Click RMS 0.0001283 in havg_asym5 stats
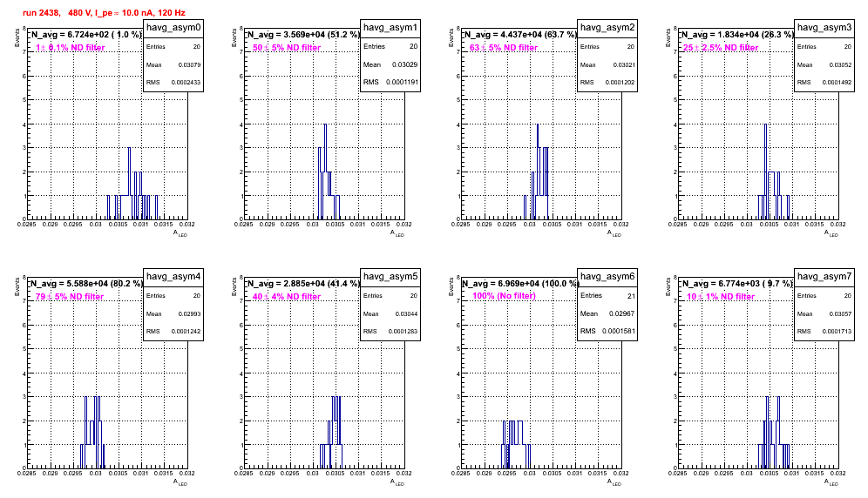Viewport: 868px width, 498px height. click(x=390, y=332)
